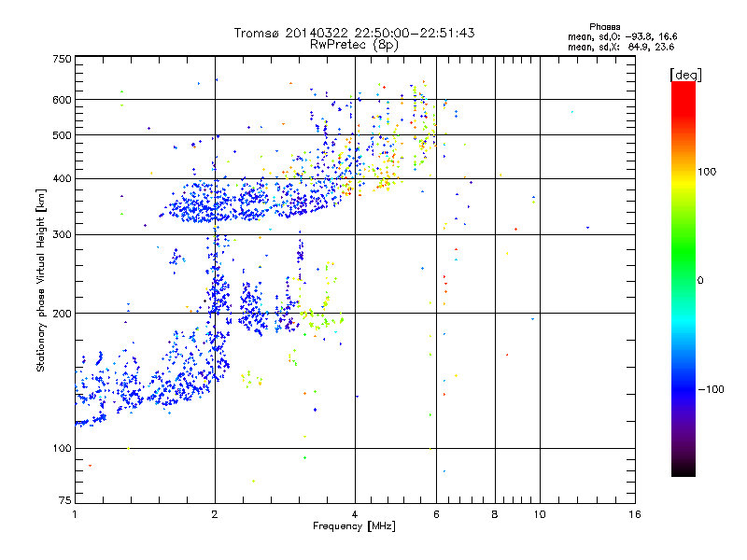Click the colorbar label '0'
The width and height of the screenshot is (747, 560).
tap(700, 281)
